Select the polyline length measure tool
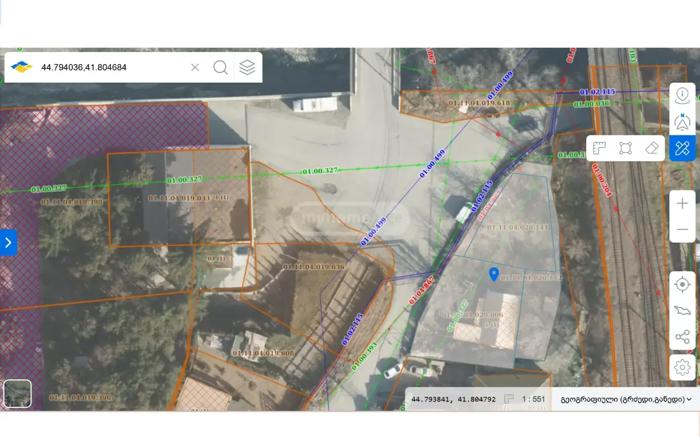The image size is (700, 437). (599, 149)
